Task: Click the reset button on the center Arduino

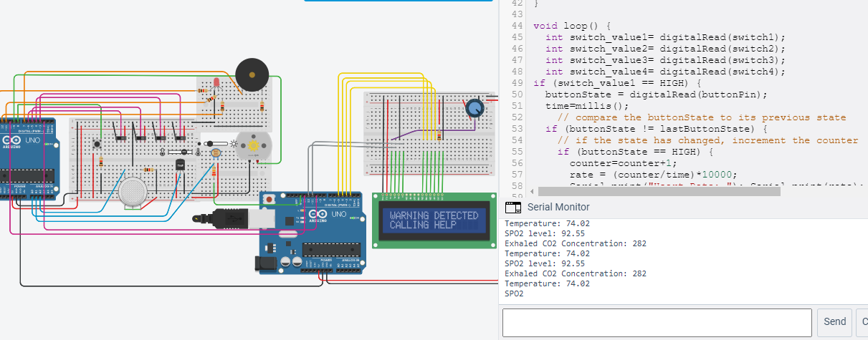Action: click(270, 199)
